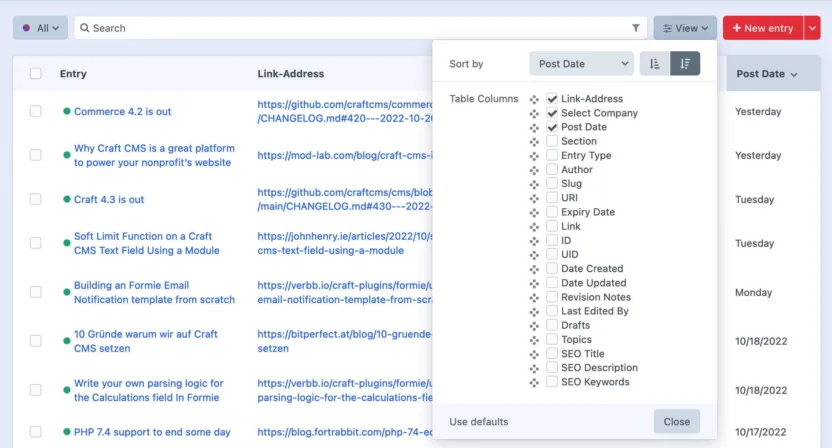Open the View options dropdown
Screen dimensions: 832x448
685,28
